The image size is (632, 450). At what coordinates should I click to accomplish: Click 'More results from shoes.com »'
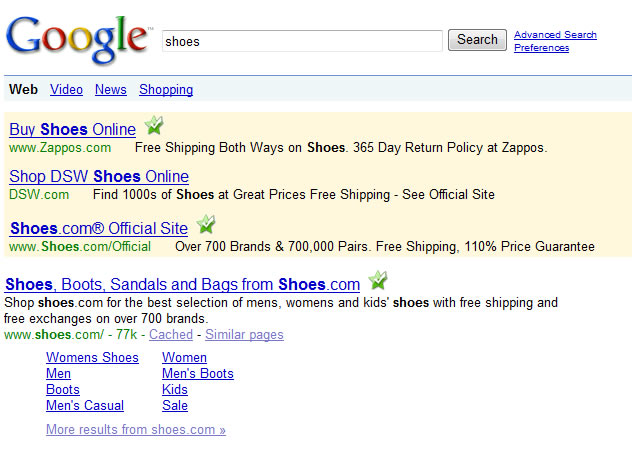pos(136,430)
